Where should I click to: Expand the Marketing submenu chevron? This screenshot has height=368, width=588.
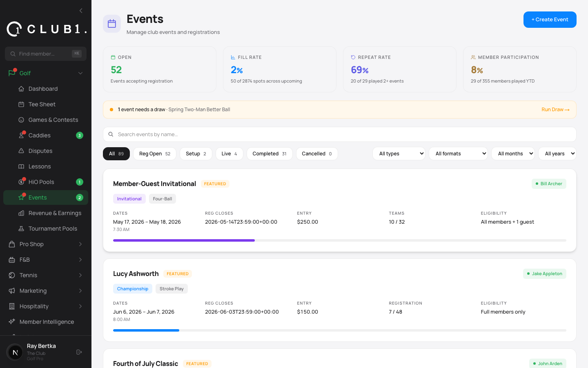80,291
